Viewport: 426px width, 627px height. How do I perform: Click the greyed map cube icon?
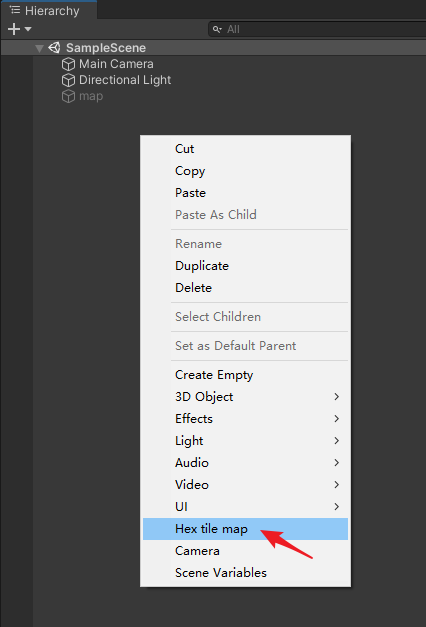(x=68, y=96)
